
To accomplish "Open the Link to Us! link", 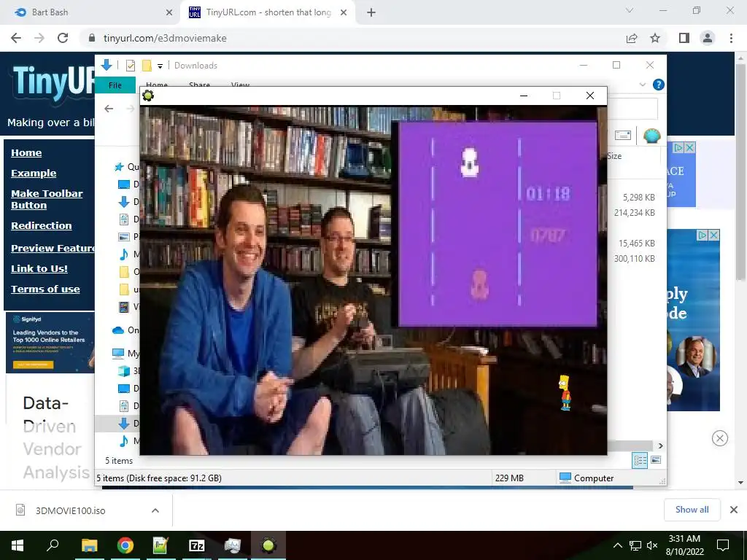I will [39, 268].
